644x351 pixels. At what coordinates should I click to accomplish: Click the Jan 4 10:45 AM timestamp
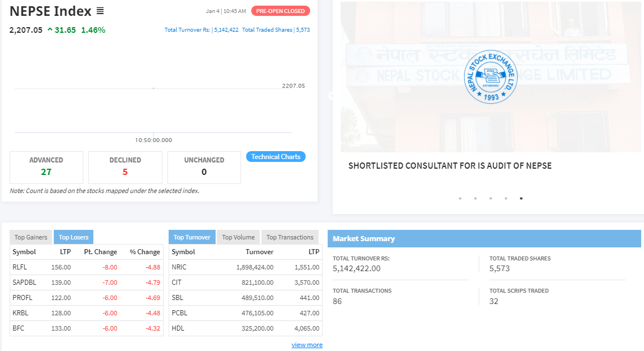click(x=226, y=11)
